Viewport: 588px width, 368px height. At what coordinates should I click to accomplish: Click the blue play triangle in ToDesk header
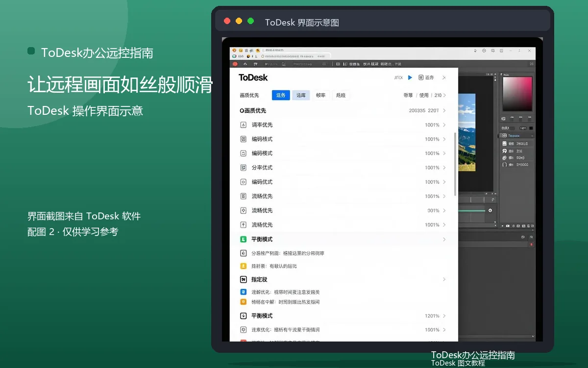click(x=410, y=78)
